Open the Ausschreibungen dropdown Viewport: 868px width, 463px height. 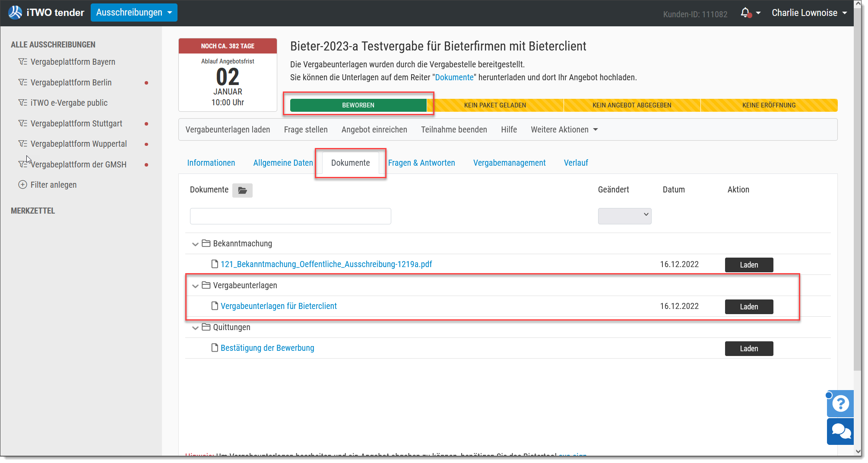[134, 13]
